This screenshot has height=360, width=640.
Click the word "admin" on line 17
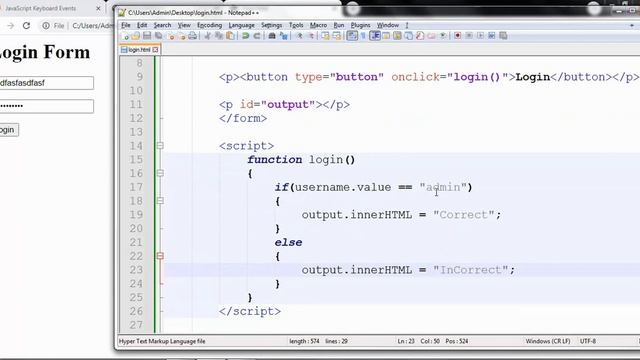click(443, 187)
